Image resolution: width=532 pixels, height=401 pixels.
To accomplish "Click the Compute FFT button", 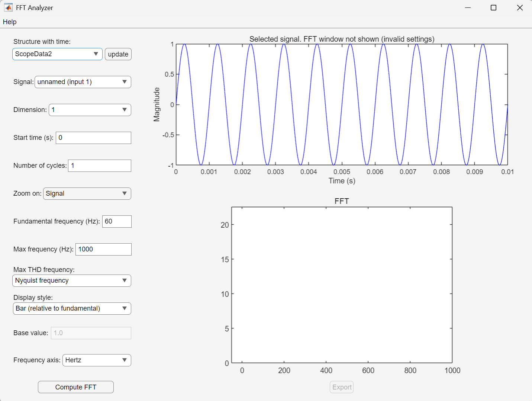I will (x=76, y=387).
